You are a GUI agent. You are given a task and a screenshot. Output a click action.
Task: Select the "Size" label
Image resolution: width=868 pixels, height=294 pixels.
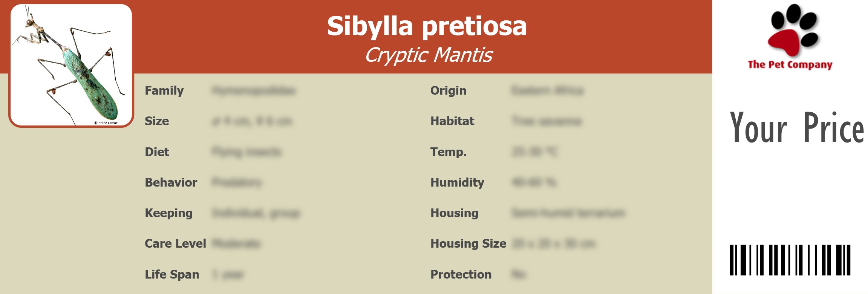(157, 121)
